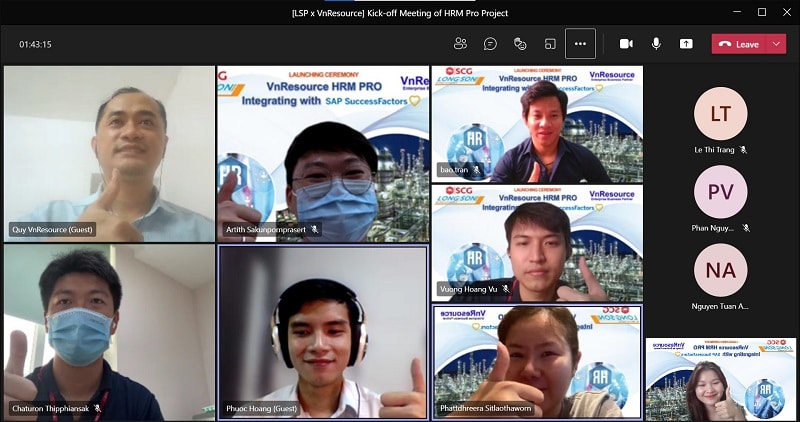Show the participants list

click(x=460, y=44)
